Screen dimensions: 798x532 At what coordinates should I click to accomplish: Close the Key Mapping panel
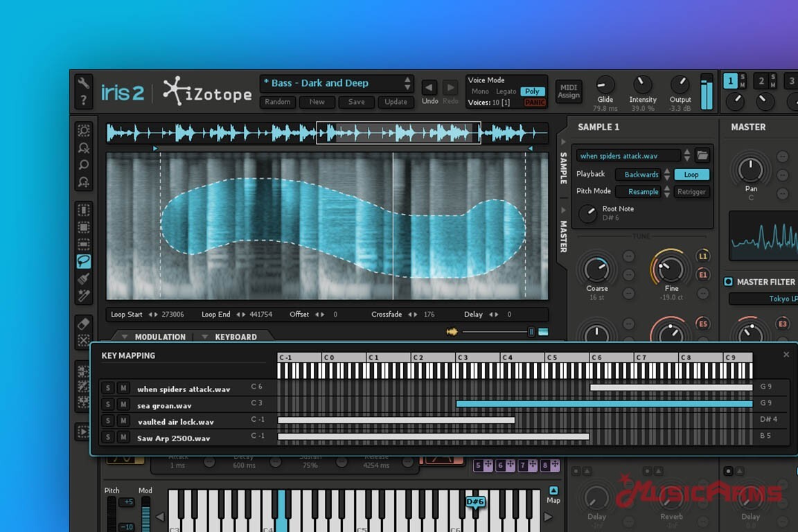[786, 355]
